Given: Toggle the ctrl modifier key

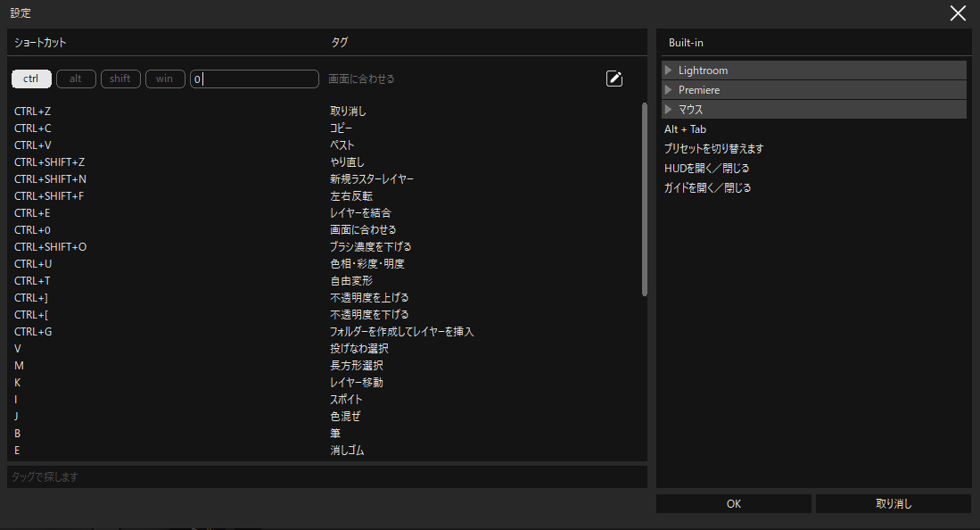Looking at the screenshot, I should [31, 79].
